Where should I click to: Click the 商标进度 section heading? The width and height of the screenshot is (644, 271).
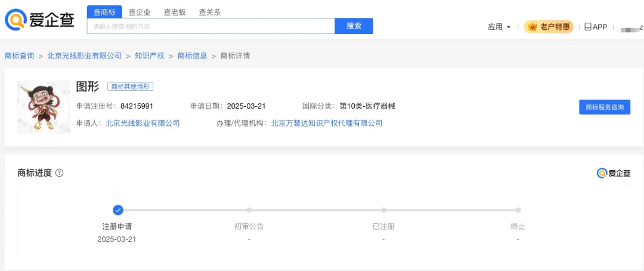click(35, 173)
